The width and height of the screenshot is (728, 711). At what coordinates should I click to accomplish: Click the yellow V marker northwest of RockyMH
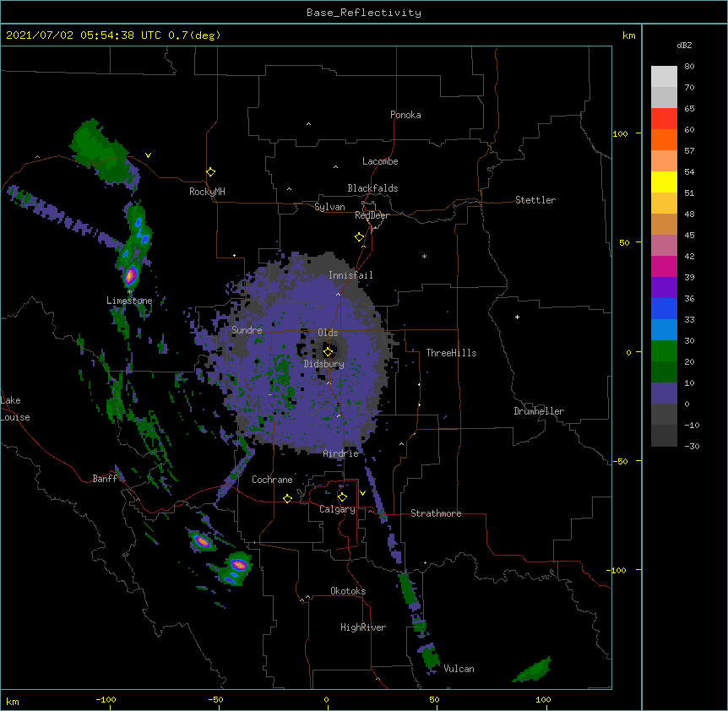click(x=148, y=155)
